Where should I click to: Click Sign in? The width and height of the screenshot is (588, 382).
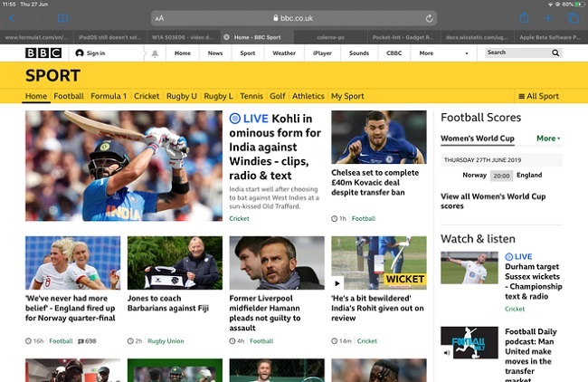pyautogui.click(x=90, y=53)
